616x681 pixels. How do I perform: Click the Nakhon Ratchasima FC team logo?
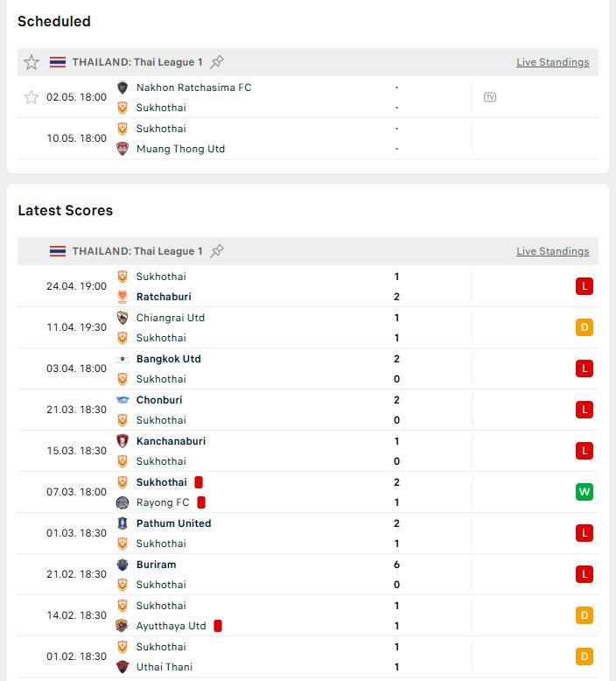[x=122, y=88]
